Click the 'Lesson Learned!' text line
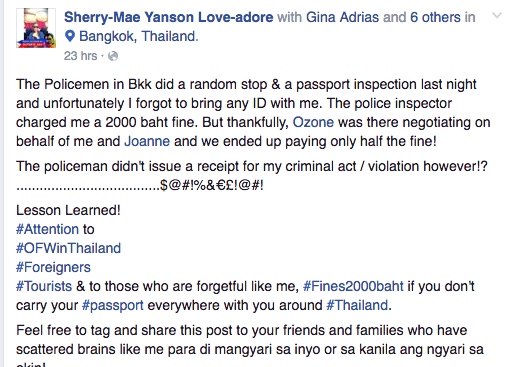This screenshot has width=513, height=367. click(x=68, y=210)
